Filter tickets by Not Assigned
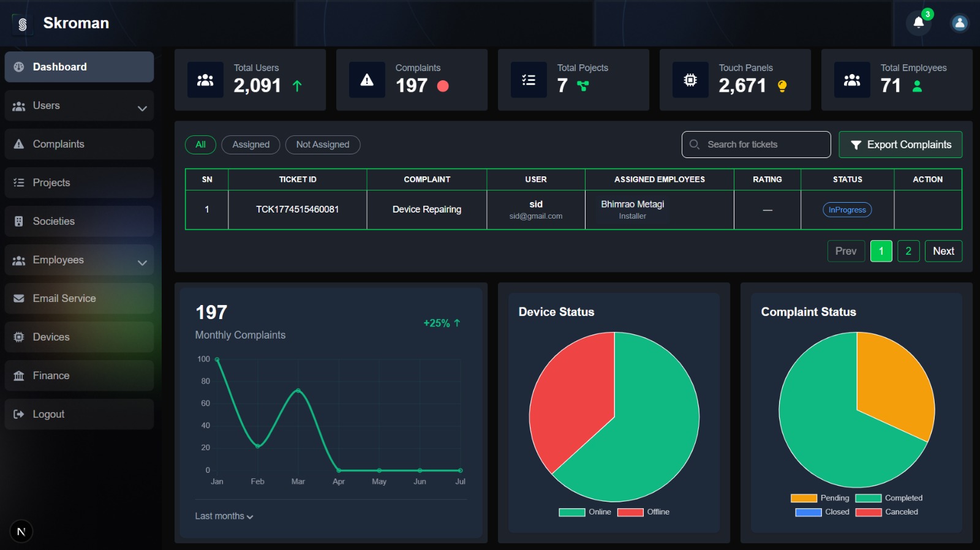Viewport: 980px width, 550px height. point(323,145)
